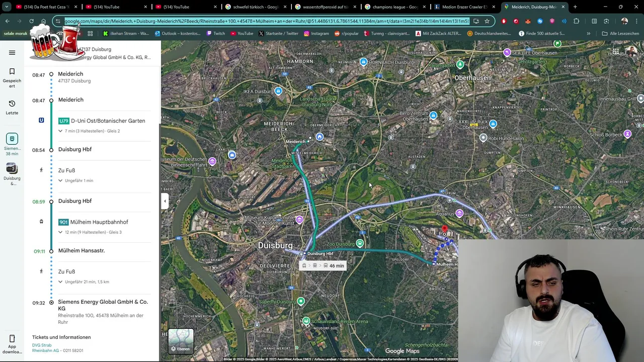Switch to the schwefel türkisch Google tab
Screen dimensions: 644x362
pos(255,7)
